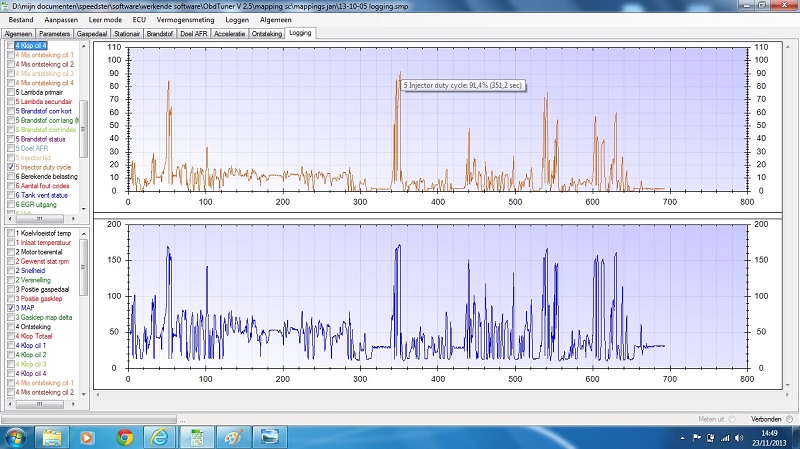The width and height of the screenshot is (800, 449).
Task: Open the Vermogensmeting menu
Action: (x=185, y=19)
